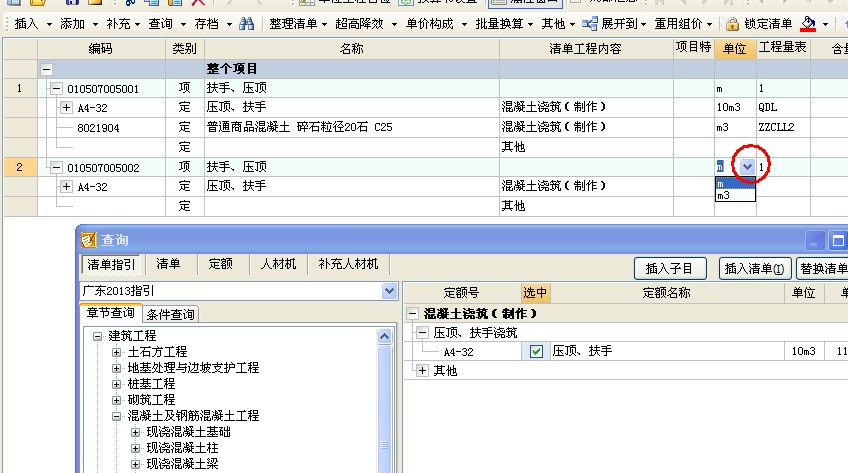Switch to the 清单指引 tab
The height and width of the screenshot is (473, 848).
[111, 264]
